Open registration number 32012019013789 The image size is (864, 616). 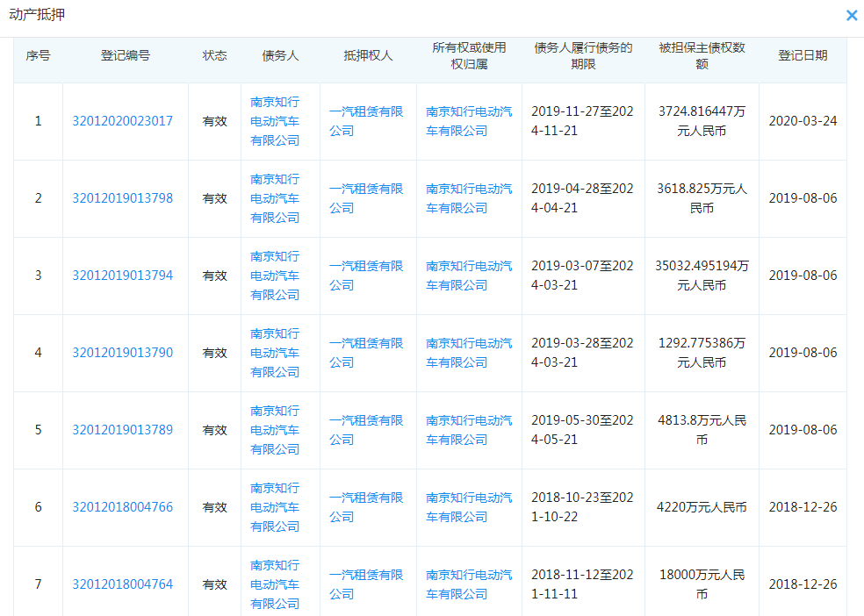click(x=122, y=430)
